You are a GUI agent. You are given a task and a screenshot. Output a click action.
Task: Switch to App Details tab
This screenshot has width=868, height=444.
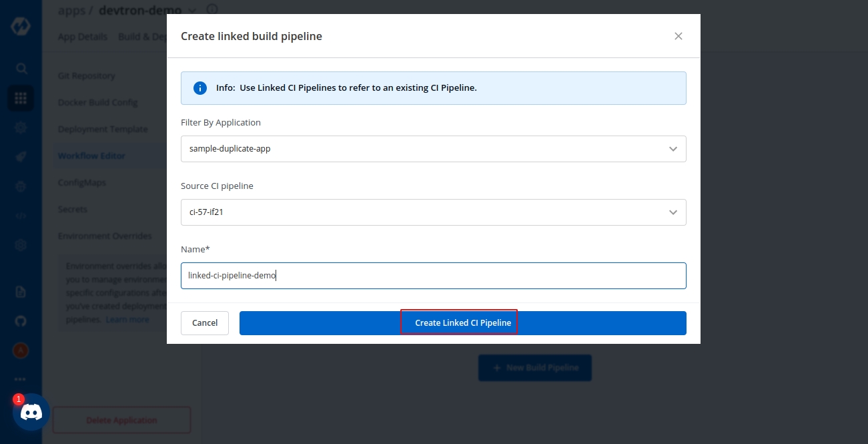(x=83, y=37)
